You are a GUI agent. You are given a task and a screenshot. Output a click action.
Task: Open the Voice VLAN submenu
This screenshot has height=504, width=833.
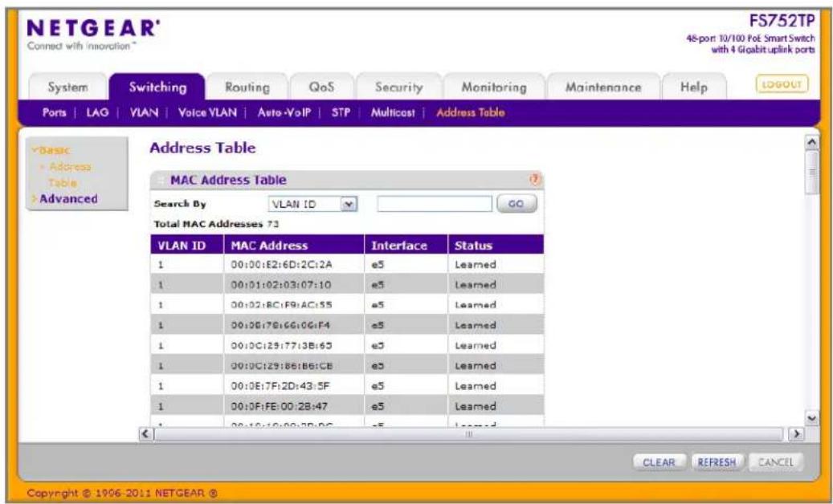point(207,112)
